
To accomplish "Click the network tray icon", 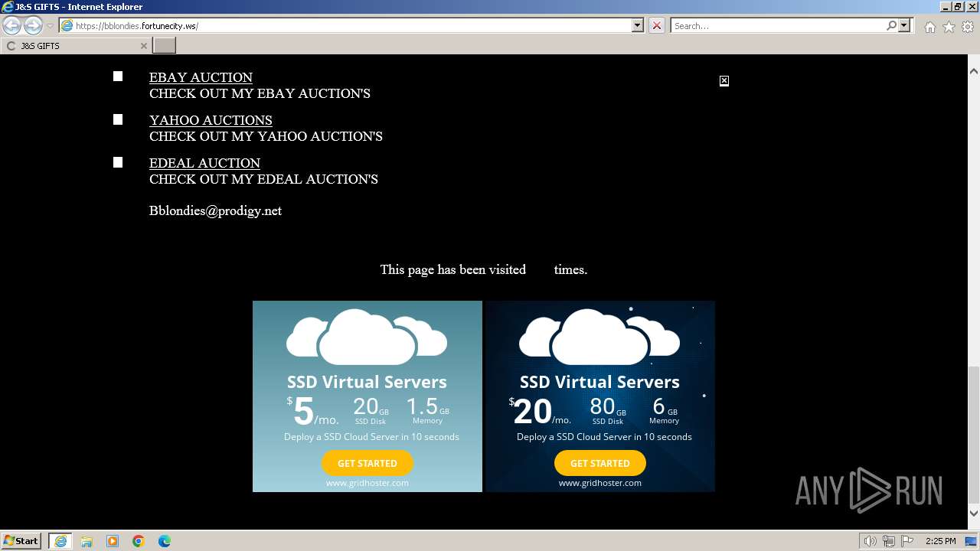I will (x=889, y=541).
